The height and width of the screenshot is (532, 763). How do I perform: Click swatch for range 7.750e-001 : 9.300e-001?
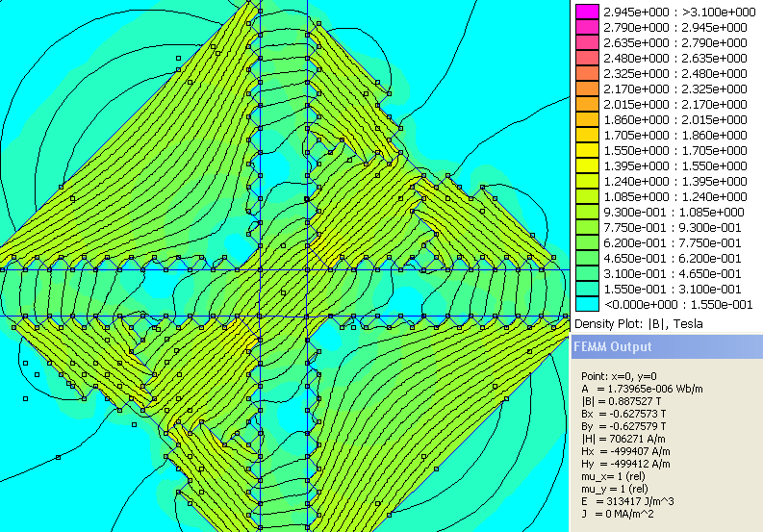pos(587,228)
